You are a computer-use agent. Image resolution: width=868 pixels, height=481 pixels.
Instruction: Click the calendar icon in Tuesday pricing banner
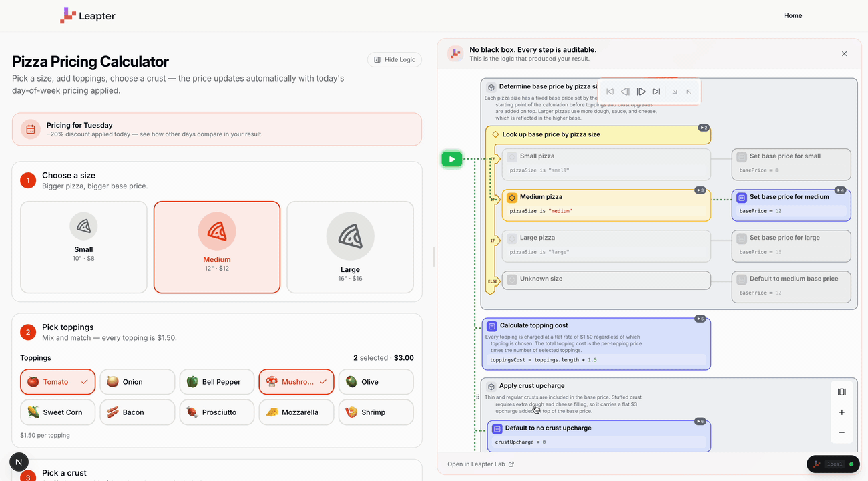31,130
